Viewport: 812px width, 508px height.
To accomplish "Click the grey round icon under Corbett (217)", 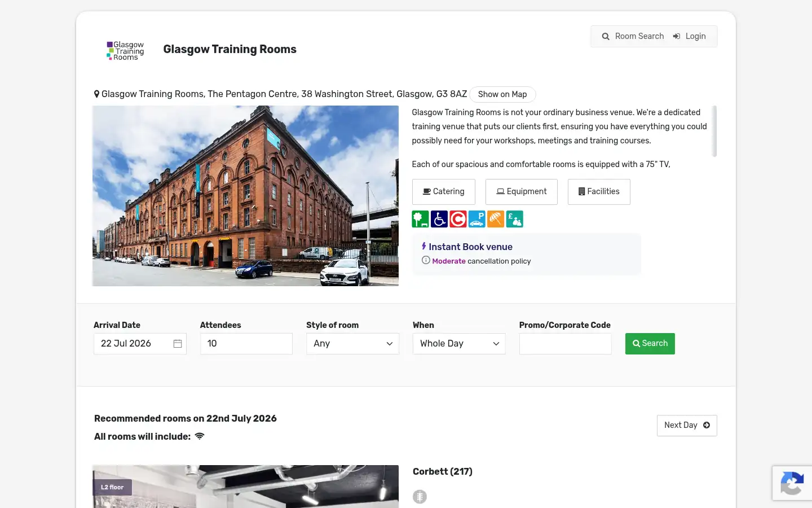I will (420, 497).
